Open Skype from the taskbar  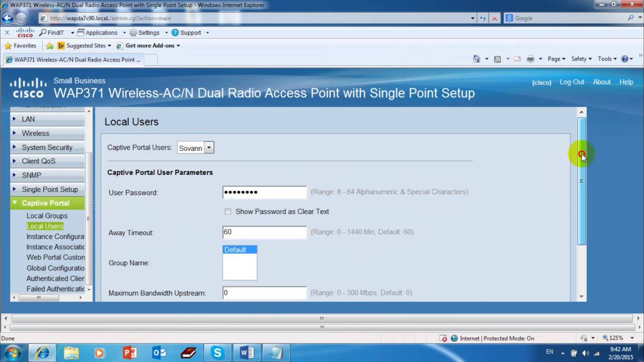tap(217, 353)
